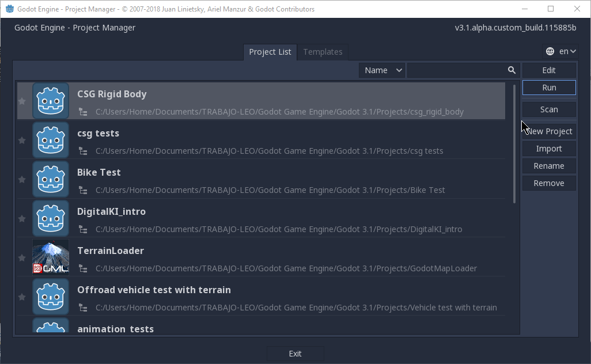The height and width of the screenshot is (364, 591).
Task: Open folder icon for CSG Rigid Body path
Action: tap(83, 112)
